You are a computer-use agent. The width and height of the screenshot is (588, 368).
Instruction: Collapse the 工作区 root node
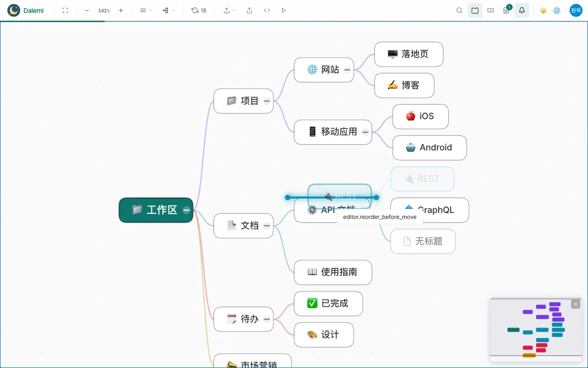(x=186, y=210)
